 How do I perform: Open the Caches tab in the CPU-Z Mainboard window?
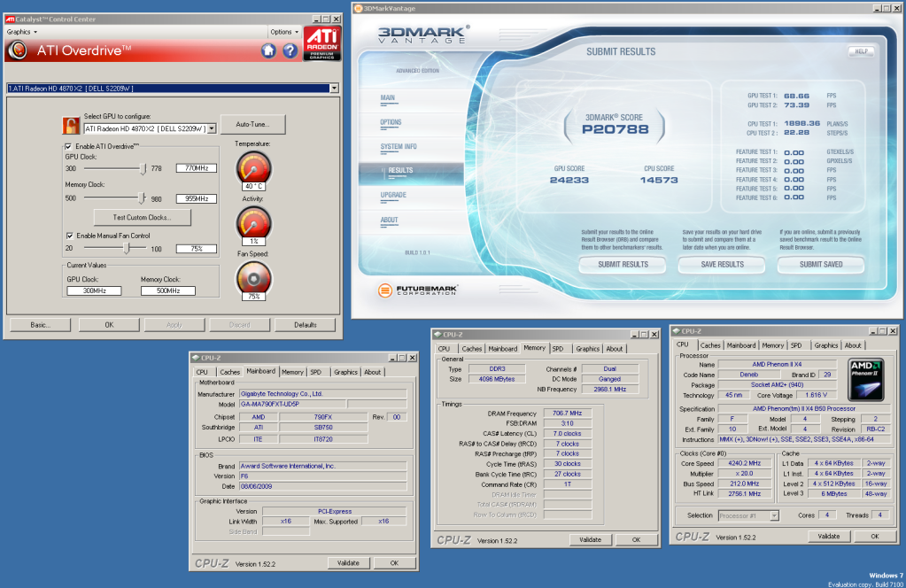pyautogui.click(x=229, y=372)
